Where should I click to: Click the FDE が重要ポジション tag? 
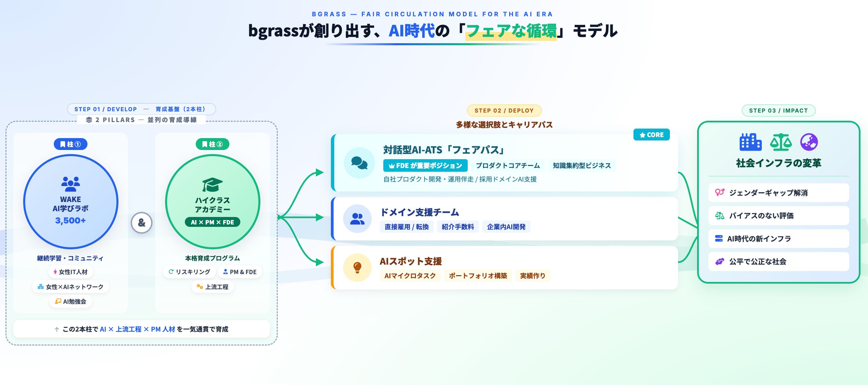click(x=425, y=166)
